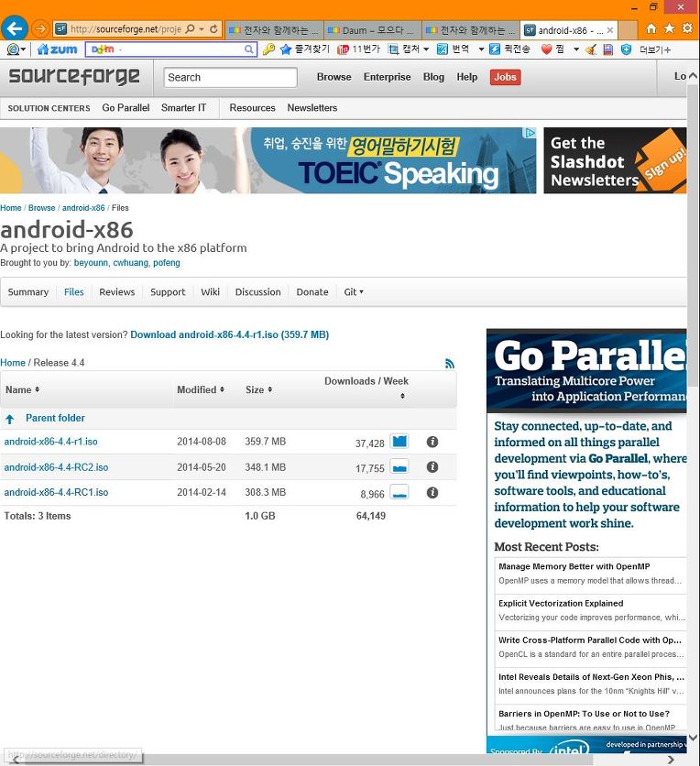Open browser settings gear icon
Viewport: 700px width, 766px height.
point(687,27)
